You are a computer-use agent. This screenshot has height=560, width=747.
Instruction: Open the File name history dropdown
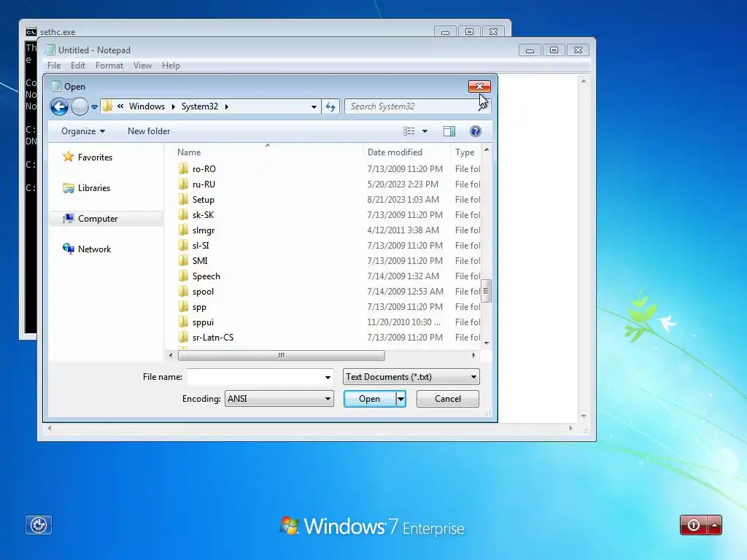(328, 377)
